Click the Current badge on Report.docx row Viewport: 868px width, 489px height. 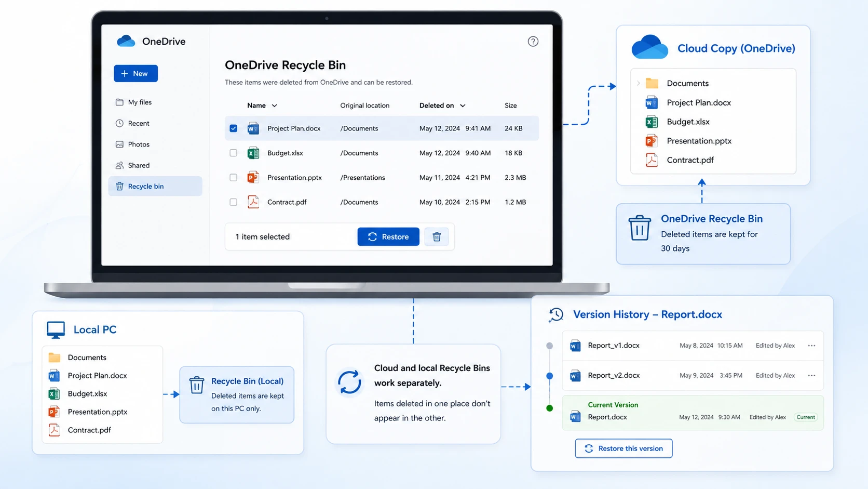click(x=806, y=417)
